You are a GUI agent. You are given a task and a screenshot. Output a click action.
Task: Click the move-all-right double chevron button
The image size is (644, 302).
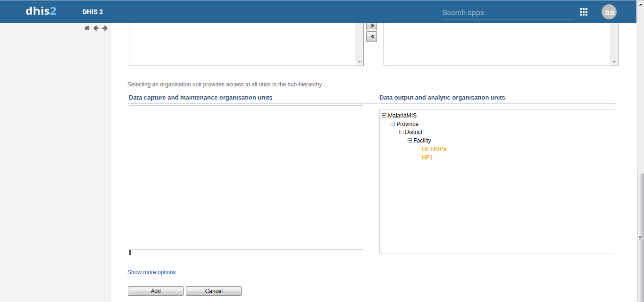[371, 25]
